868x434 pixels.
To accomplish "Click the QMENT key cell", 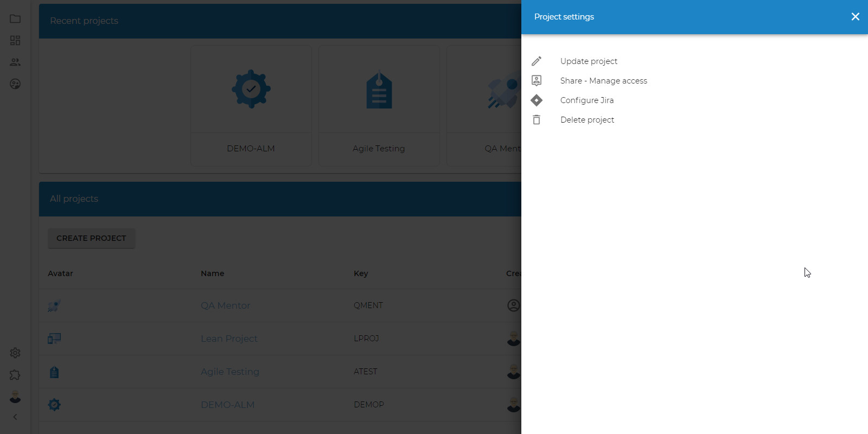I will tap(368, 305).
